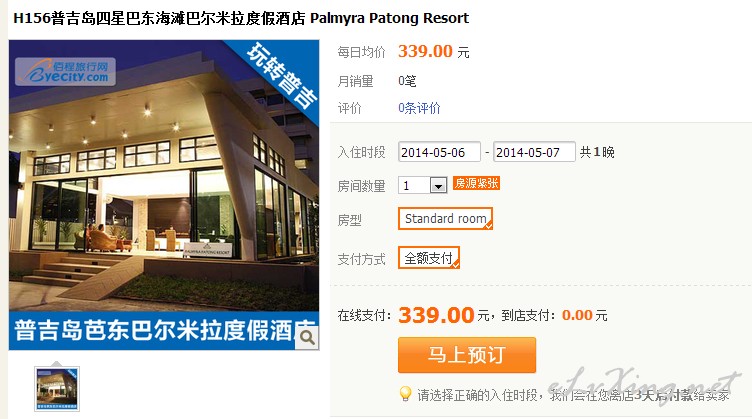Screen dimensions: 752x419
Task: Click the room quantity field showing 1
Action: [x=423, y=185]
